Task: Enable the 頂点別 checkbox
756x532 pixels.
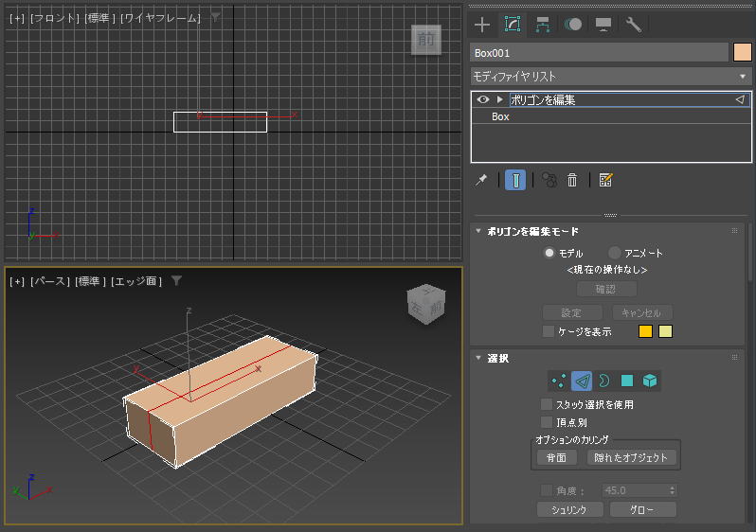Action: click(x=547, y=422)
